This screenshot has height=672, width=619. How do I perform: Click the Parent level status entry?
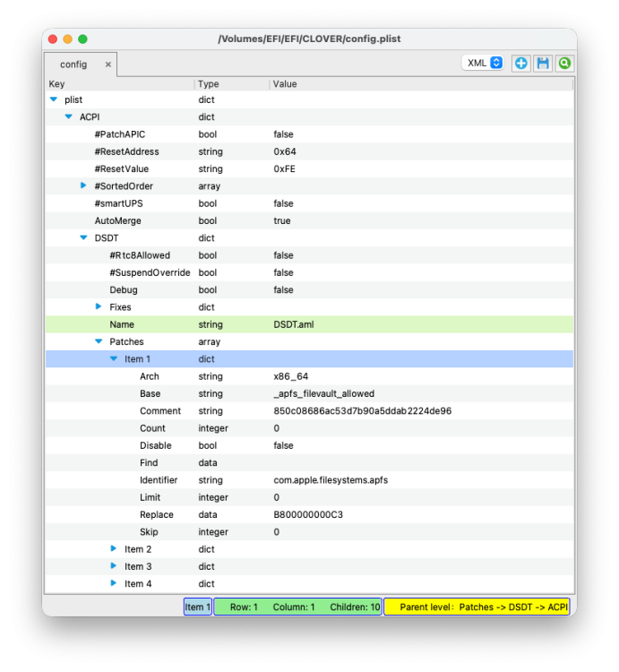(x=477, y=607)
